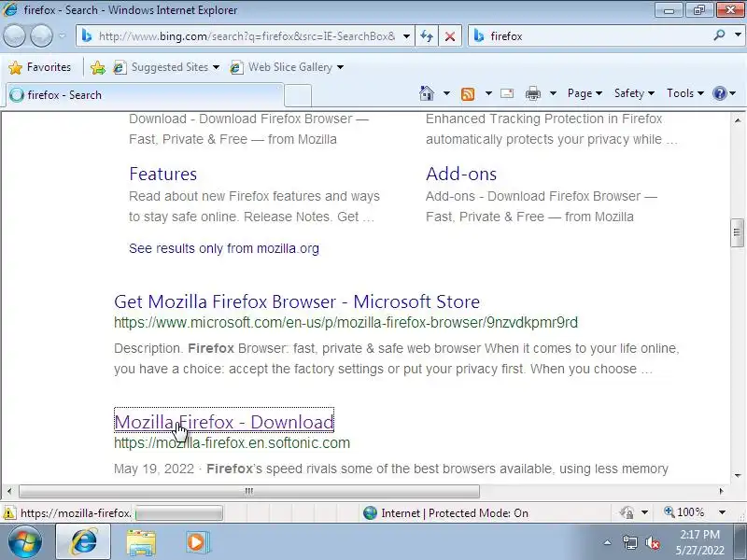
Task: Click the Bing search box containing firefox
Action: coord(591,36)
